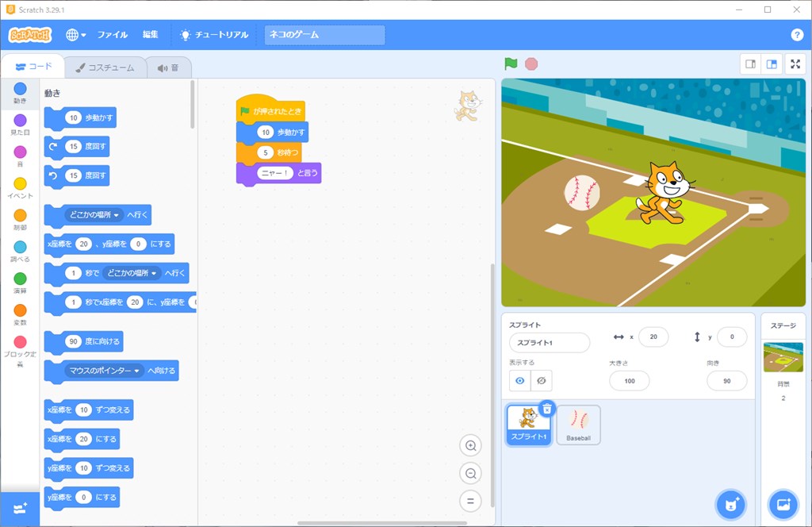Click the sprite name field スプライト1

(x=550, y=343)
